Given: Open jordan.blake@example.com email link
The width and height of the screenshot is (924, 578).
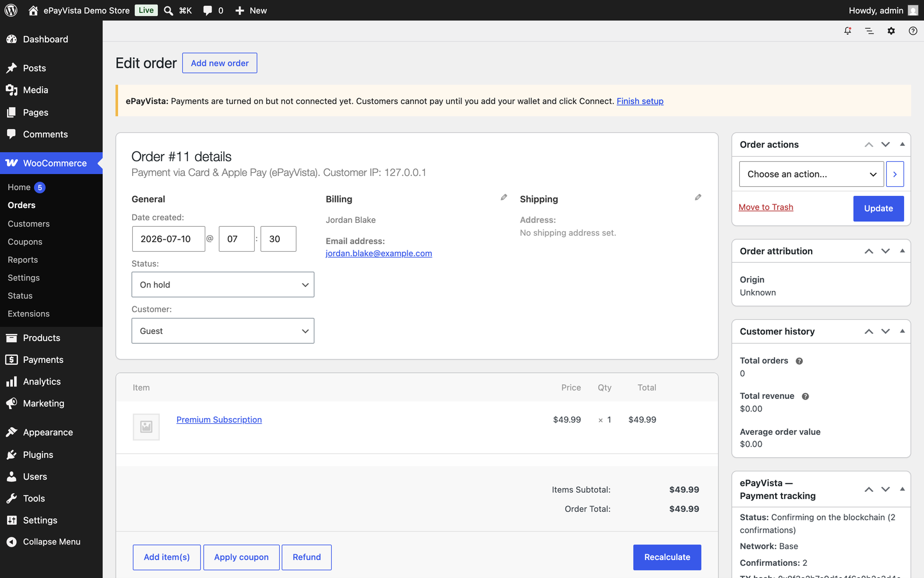Looking at the screenshot, I should point(379,253).
